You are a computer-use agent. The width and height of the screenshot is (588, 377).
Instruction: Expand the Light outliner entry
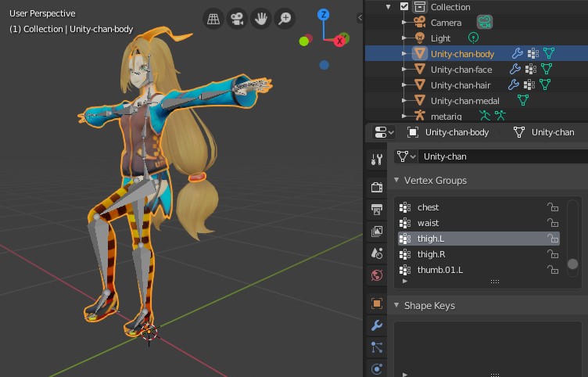tap(404, 38)
